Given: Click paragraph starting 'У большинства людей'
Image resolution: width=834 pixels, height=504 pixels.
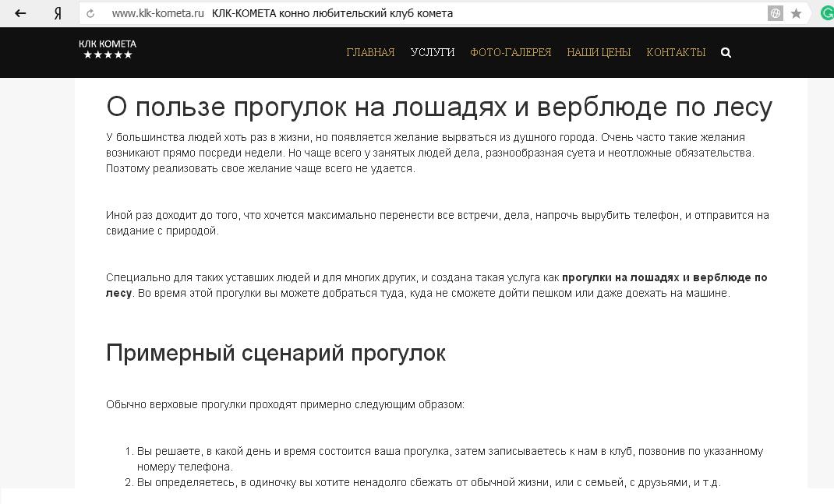Looking at the screenshot, I should coord(429,153).
